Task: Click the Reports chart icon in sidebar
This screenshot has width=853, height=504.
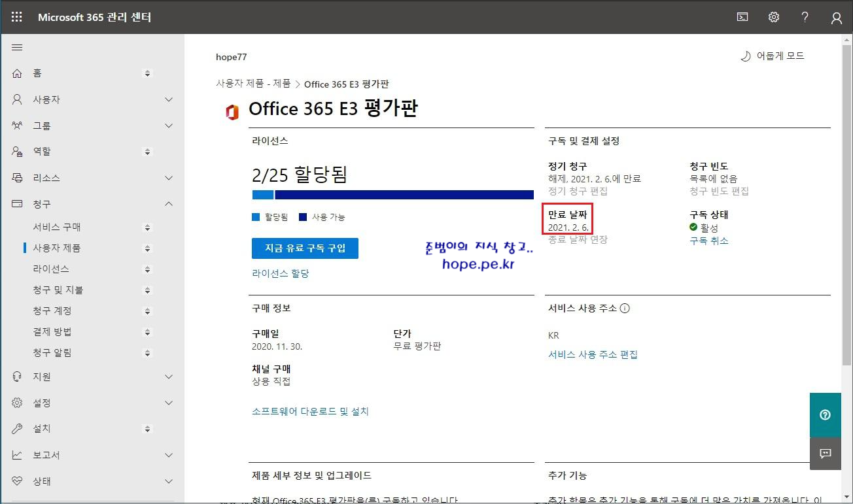Action: [17, 455]
